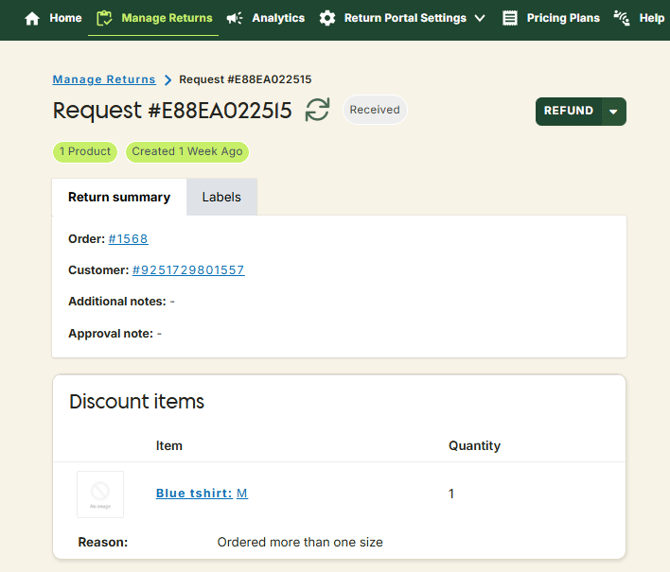Click the Received status badge
This screenshot has width=670, height=572.
pyautogui.click(x=375, y=110)
